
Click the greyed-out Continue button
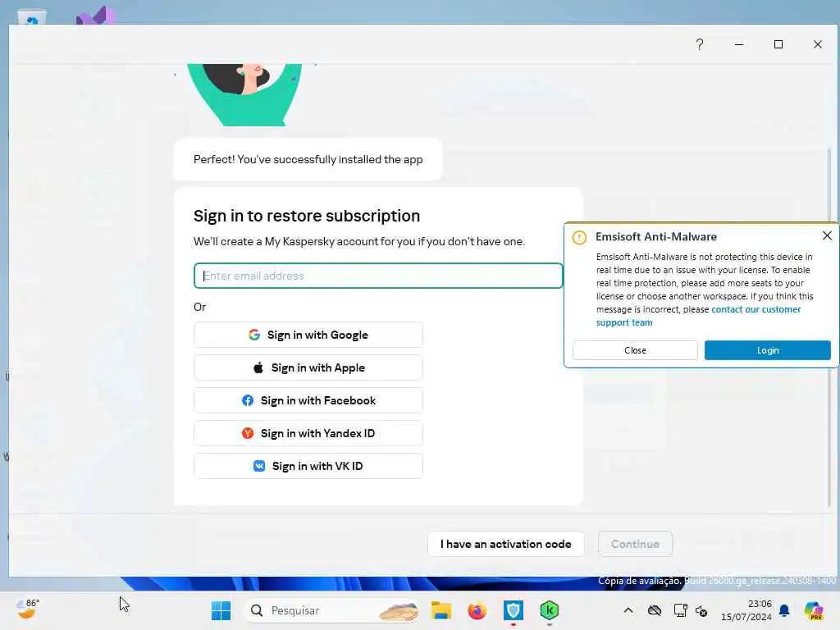tap(635, 544)
